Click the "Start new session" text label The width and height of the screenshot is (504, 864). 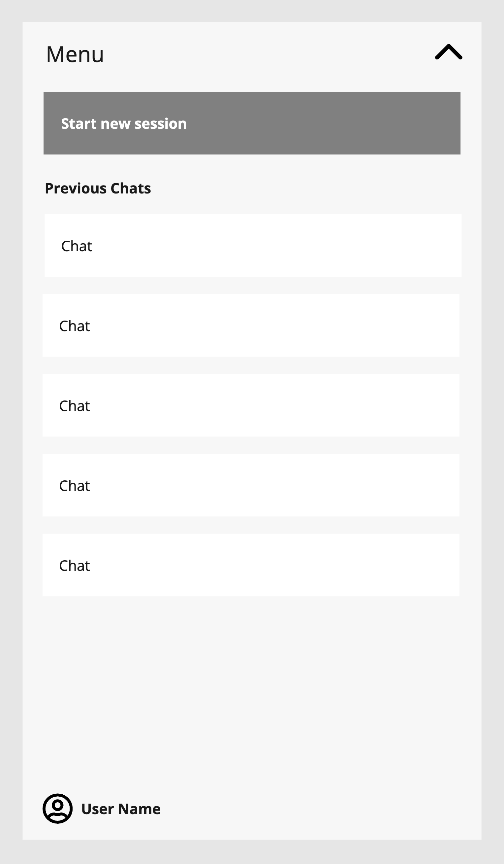[x=124, y=123]
